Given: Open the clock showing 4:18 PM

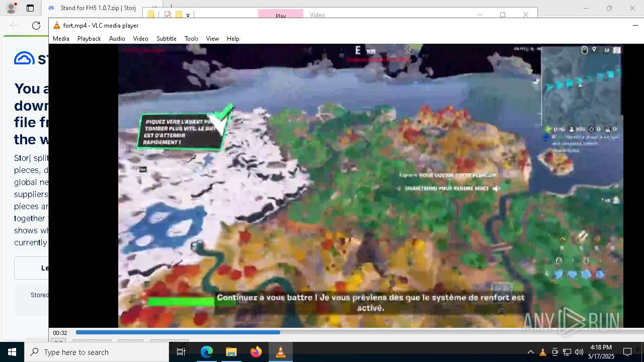Looking at the screenshot, I should click(x=601, y=352).
